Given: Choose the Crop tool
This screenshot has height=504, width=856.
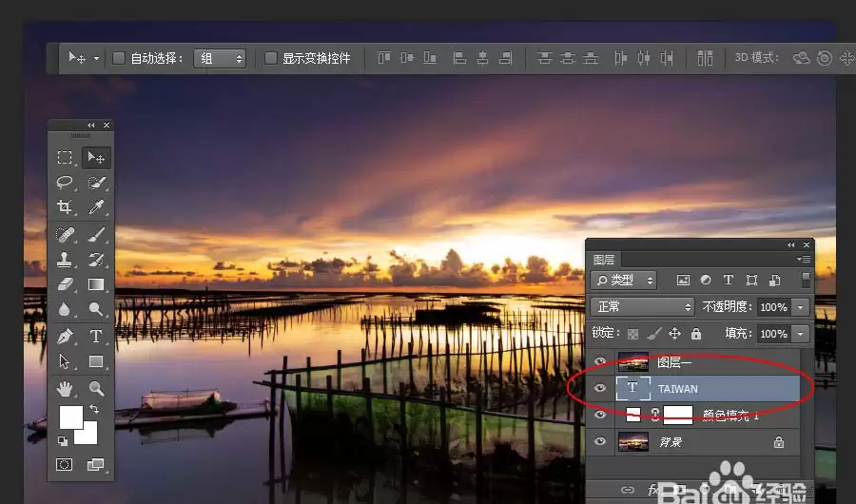Looking at the screenshot, I should click(x=65, y=206).
